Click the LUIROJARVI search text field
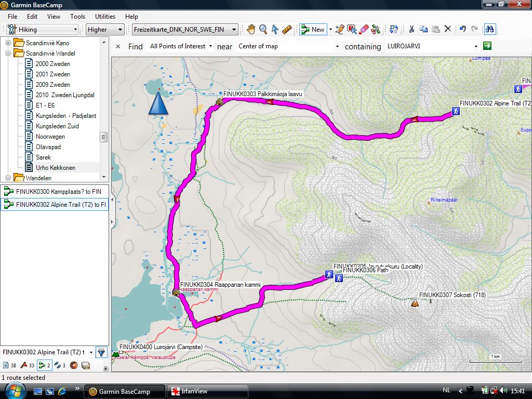 click(428, 46)
